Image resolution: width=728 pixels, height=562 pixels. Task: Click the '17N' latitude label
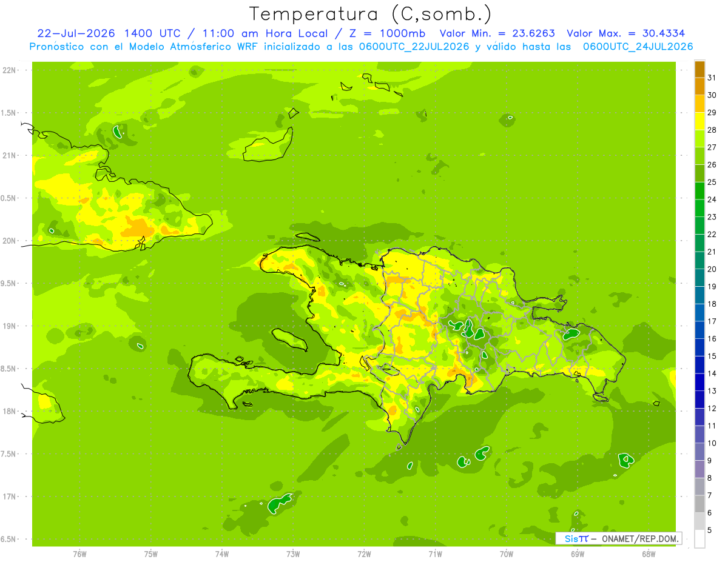click(x=10, y=497)
